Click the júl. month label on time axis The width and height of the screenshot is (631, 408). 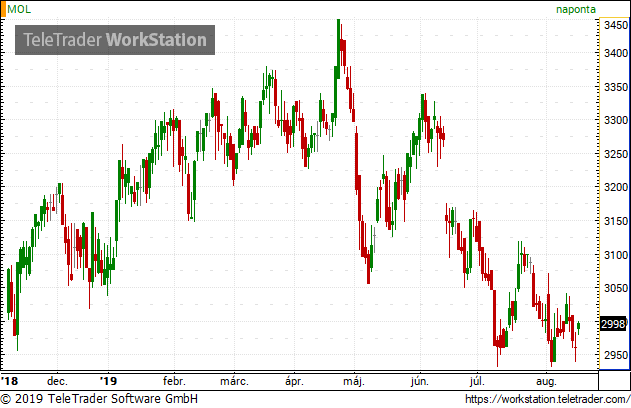pos(477,381)
